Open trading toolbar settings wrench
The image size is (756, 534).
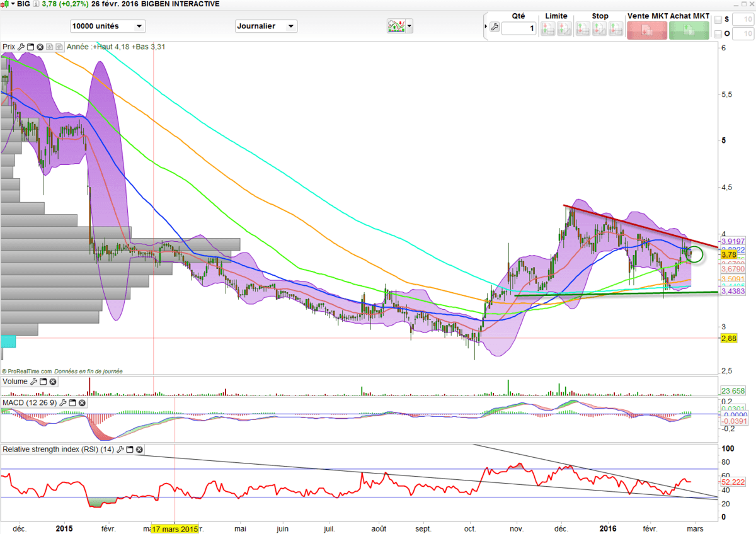(495, 27)
